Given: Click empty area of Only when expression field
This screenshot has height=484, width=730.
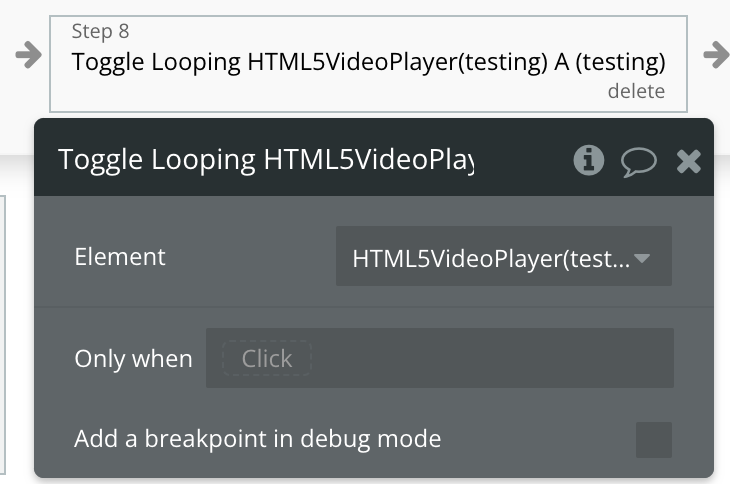Looking at the screenshot, I should (x=491, y=358).
